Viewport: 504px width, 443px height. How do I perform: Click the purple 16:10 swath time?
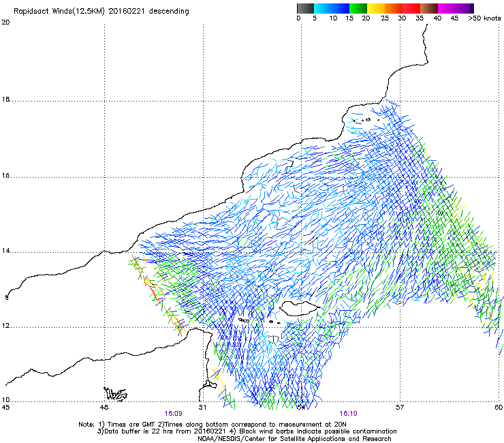click(348, 414)
